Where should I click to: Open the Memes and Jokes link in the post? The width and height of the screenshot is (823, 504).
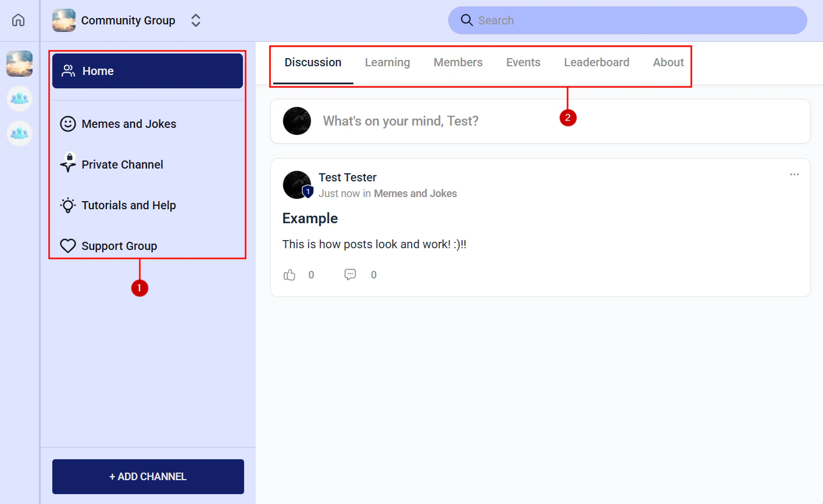click(x=416, y=193)
